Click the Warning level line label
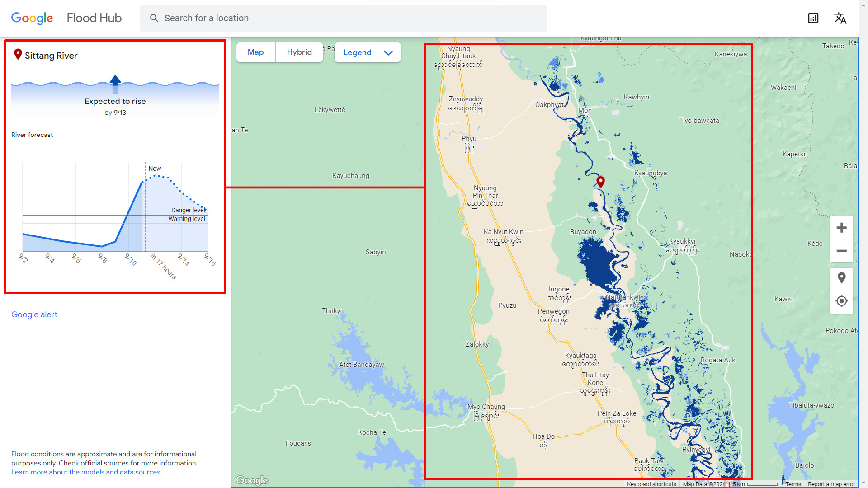 tap(187, 219)
